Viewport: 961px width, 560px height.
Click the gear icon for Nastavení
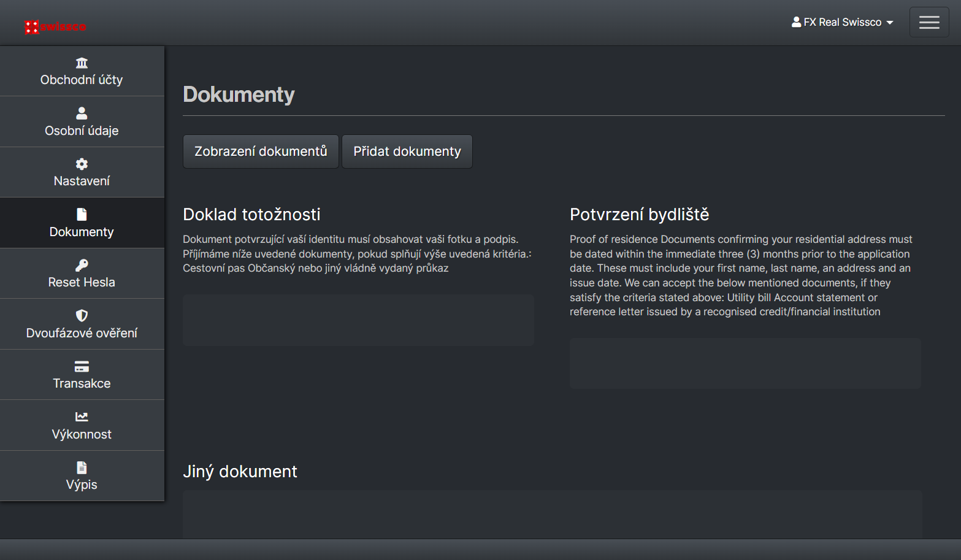82,164
